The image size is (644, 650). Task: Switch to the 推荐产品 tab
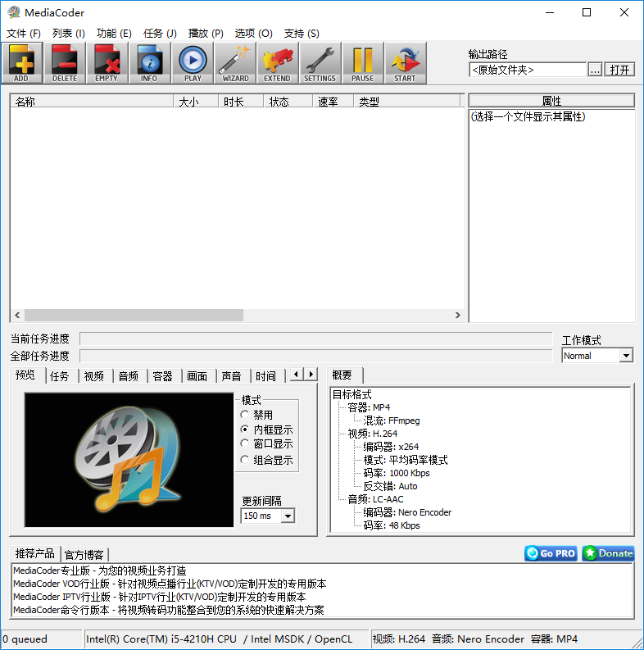pyautogui.click(x=35, y=553)
